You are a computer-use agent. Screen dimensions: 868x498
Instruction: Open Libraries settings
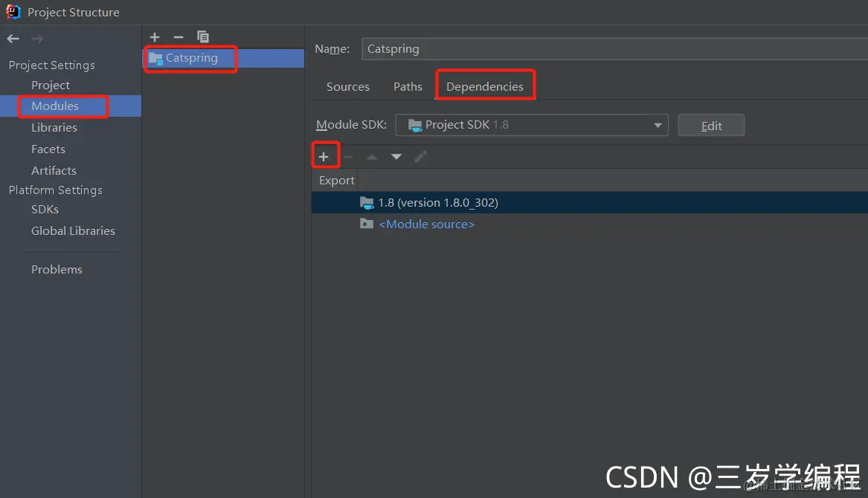(x=54, y=127)
